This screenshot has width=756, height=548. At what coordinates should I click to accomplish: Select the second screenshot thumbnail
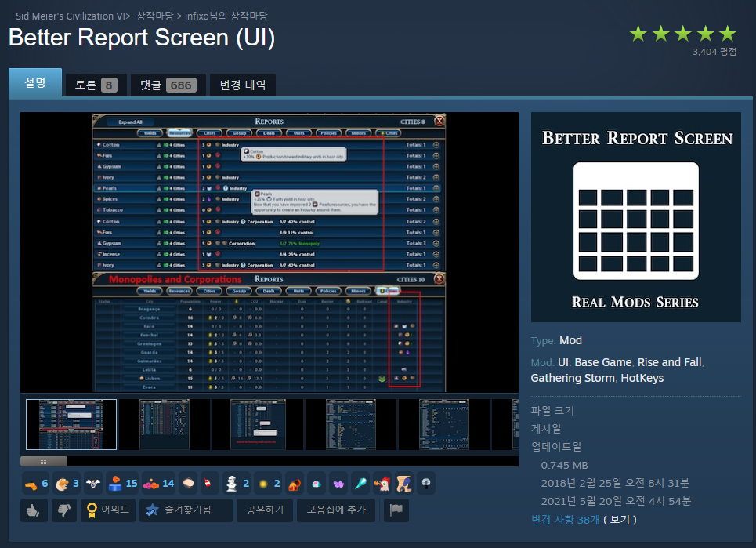click(165, 424)
